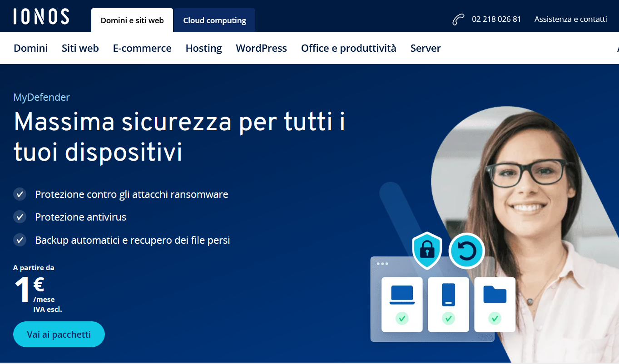Click the MyDefender label
Screen dimensions: 619x364
click(x=41, y=97)
